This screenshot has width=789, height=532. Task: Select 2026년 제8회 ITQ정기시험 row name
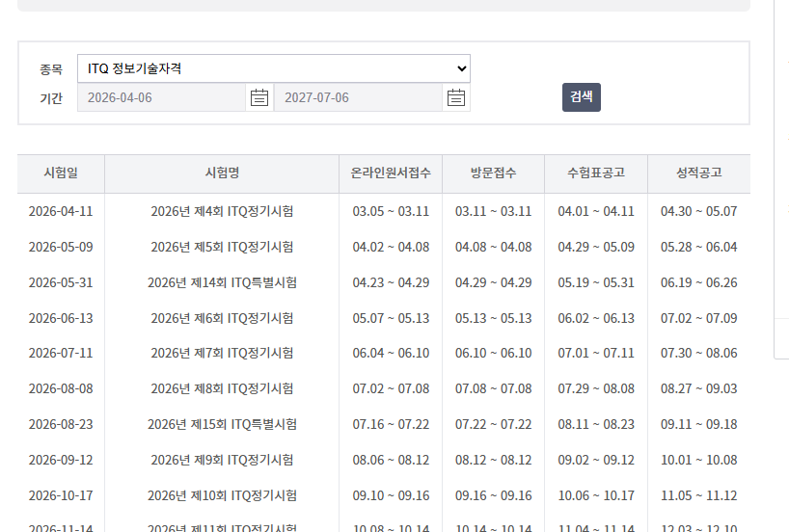coord(222,388)
